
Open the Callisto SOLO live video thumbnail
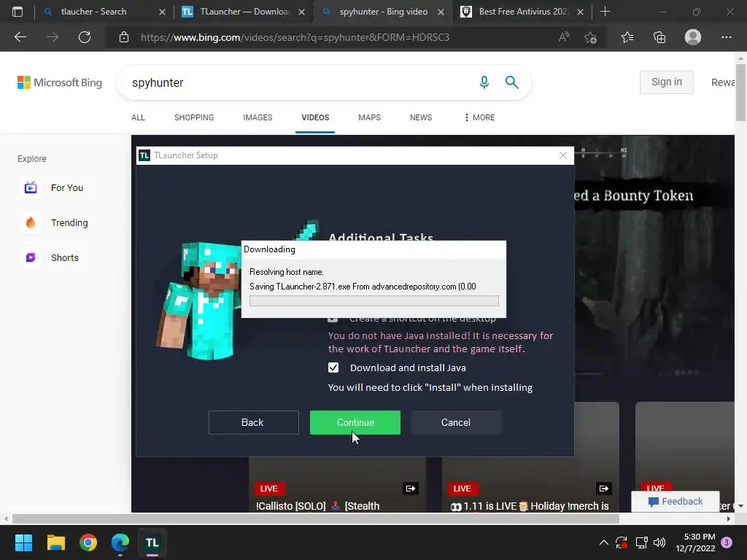coord(337,486)
